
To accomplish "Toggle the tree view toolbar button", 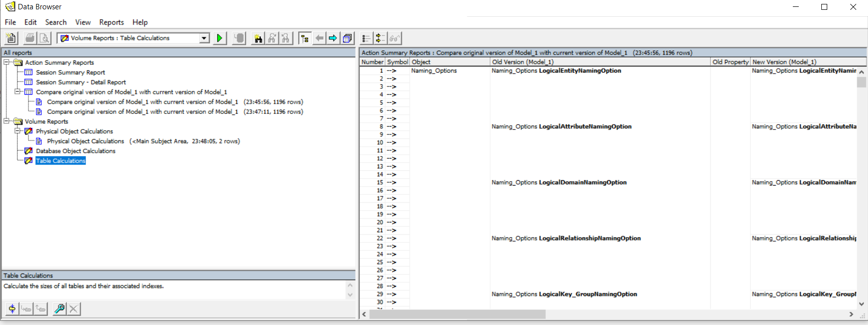I will (305, 38).
